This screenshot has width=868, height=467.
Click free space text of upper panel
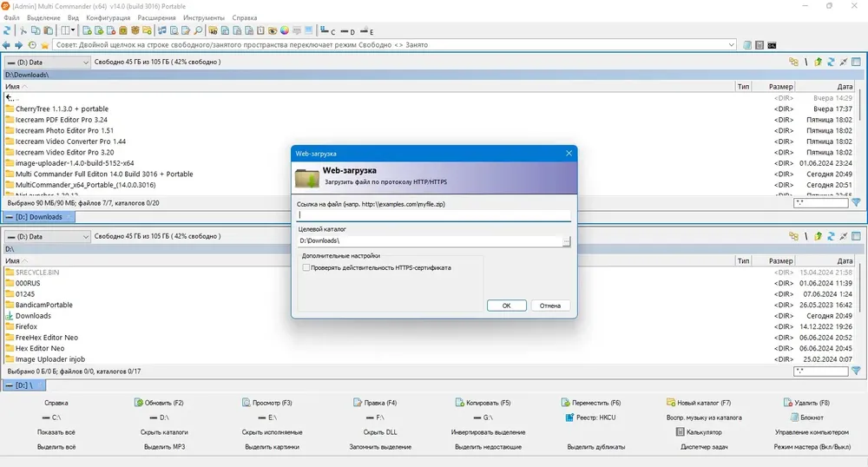(x=157, y=62)
